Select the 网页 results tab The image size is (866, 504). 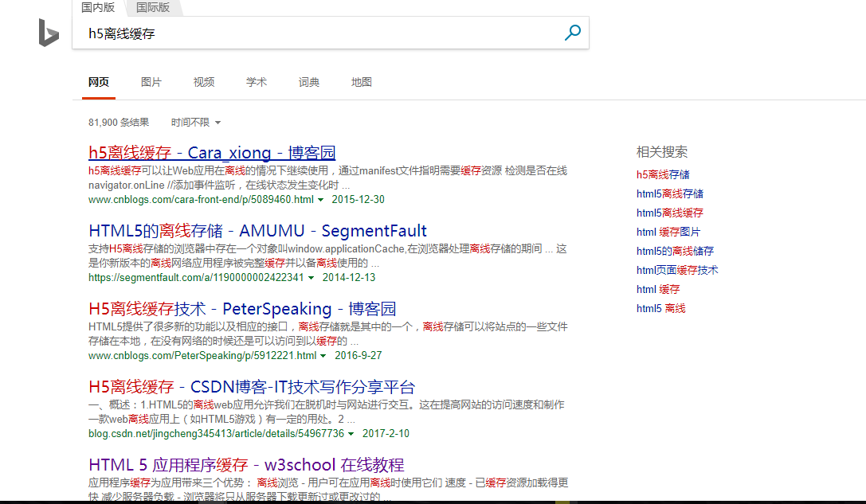click(x=99, y=82)
